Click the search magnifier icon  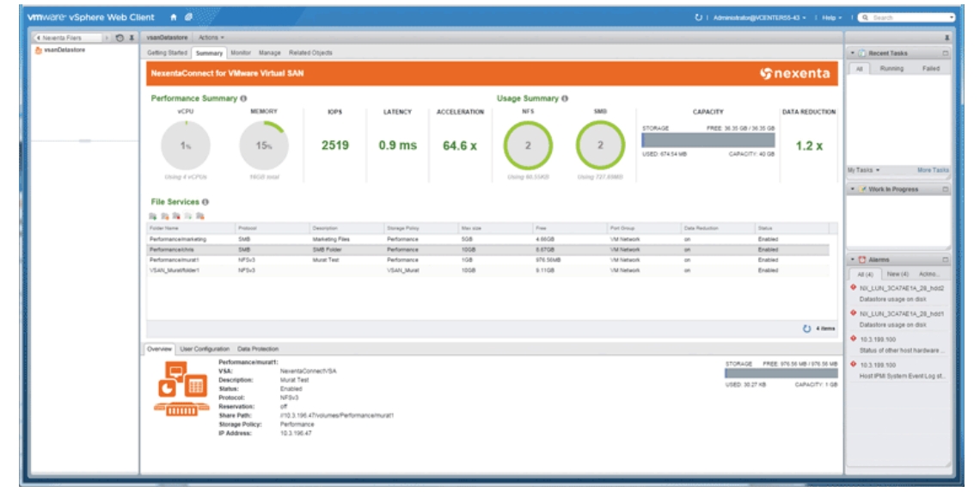pyautogui.click(x=866, y=17)
